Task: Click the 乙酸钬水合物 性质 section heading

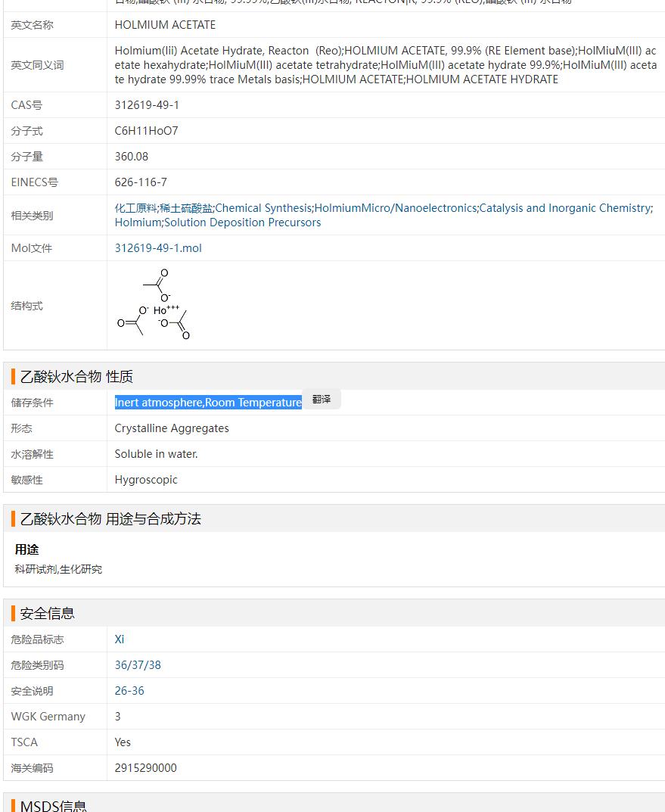Action: pos(77,377)
